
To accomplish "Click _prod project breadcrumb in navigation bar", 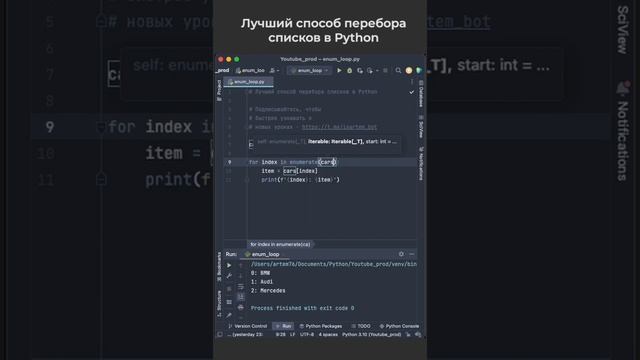I will point(222,71).
